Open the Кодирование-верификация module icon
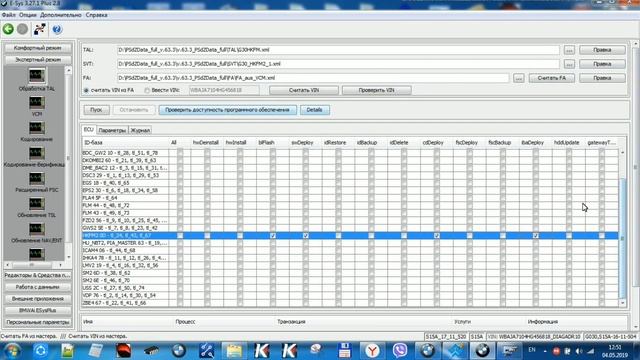Viewport: 640px width, 360px height. (37, 153)
